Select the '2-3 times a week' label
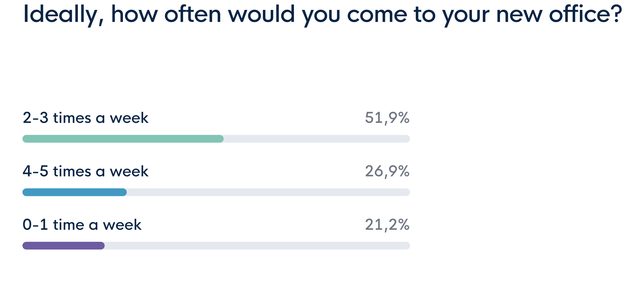Image resolution: width=644 pixels, height=300 pixels. pyautogui.click(x=86, y=118)
